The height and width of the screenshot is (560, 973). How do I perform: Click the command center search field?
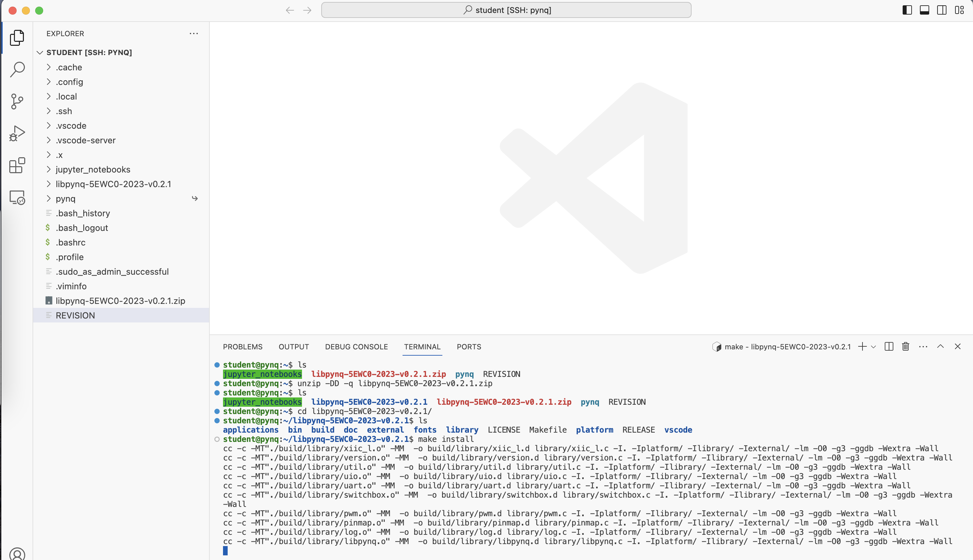coord(506,10)
